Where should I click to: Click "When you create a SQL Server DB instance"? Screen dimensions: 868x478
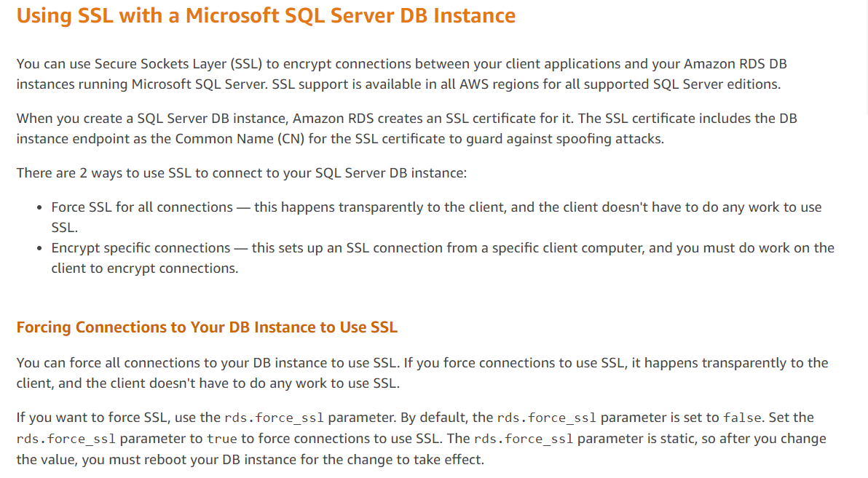[x=151, y=118]
